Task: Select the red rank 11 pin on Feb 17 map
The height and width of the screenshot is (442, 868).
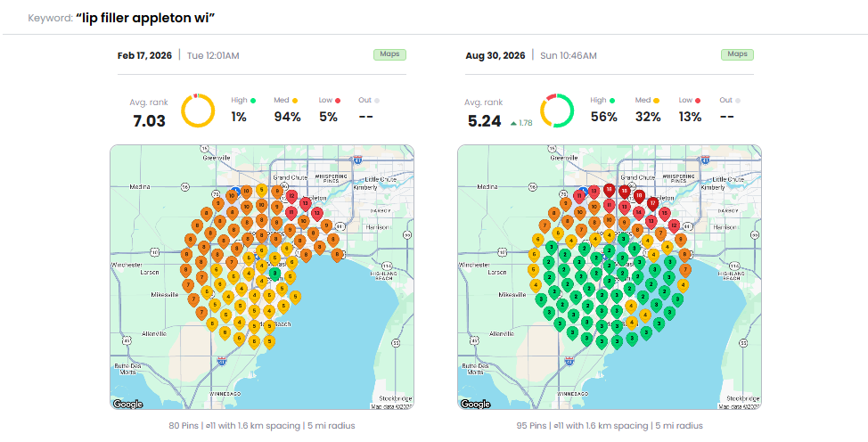Action: tap(291, 212)
